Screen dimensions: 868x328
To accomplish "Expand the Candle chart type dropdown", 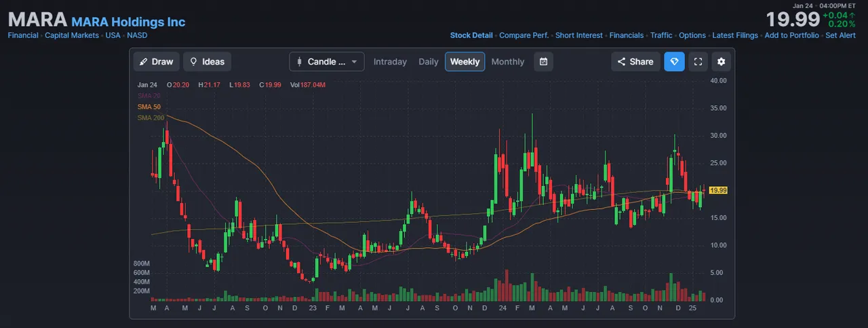I will pyautogui.click(x=327, y=62).
